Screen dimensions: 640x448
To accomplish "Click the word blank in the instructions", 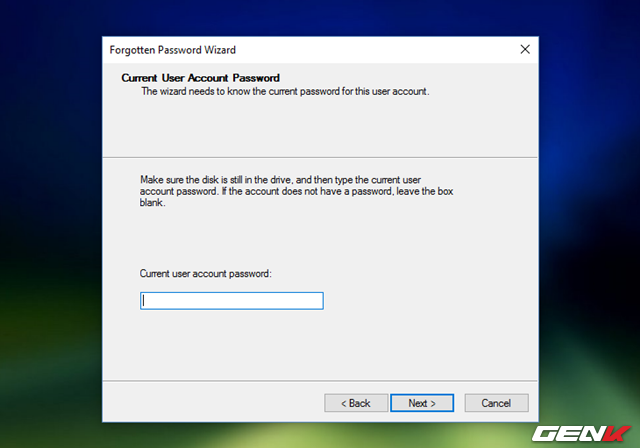I will coord(151,203).
